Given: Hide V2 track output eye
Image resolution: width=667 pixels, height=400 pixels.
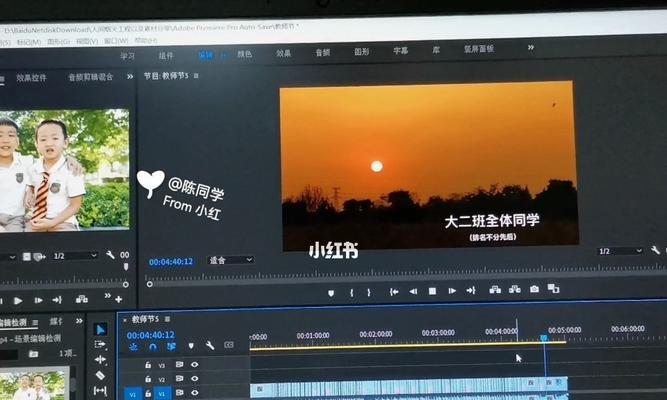Looking at the screenshot, I should tap(194, 378).
